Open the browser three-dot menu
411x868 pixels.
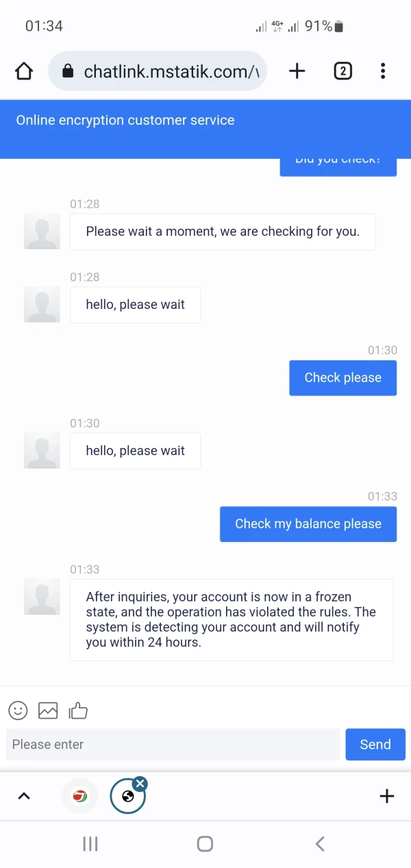pyautogui.click(x=382, y=71)
